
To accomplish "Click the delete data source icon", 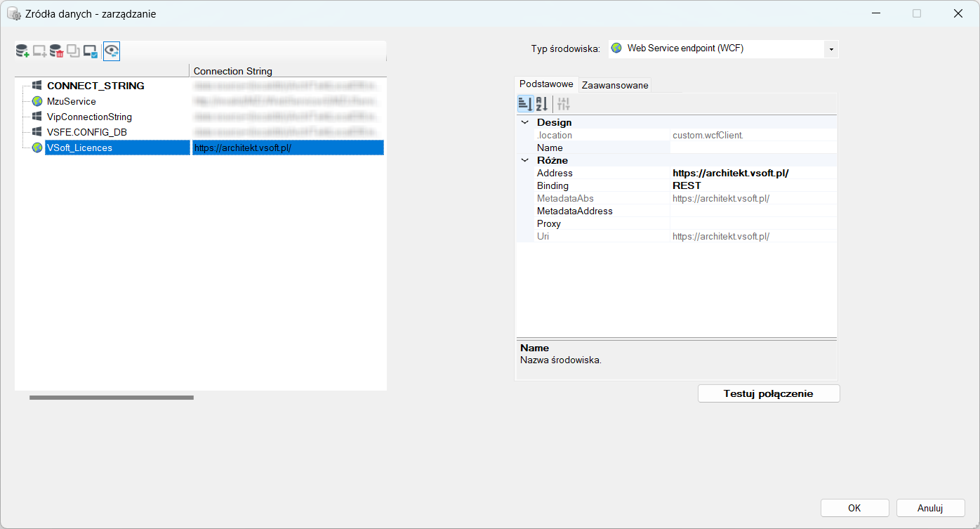I will tap(57, 51).
